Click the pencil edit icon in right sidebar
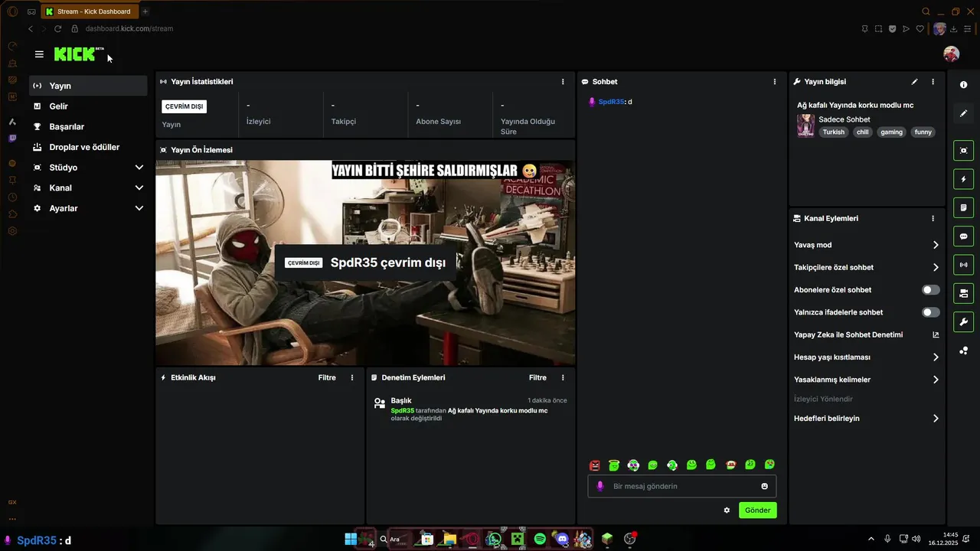The width and height of the screenshot is (980, 551). tap(963, 113)
